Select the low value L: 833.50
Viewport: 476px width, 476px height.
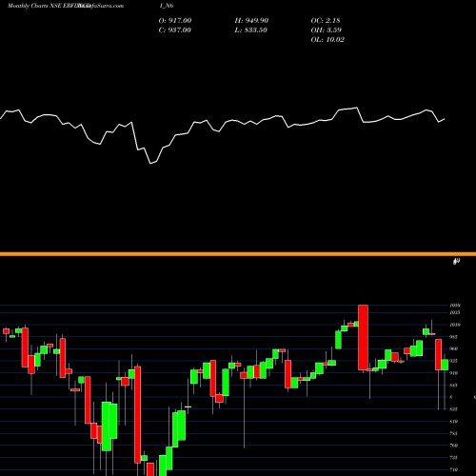coord(250,30)
